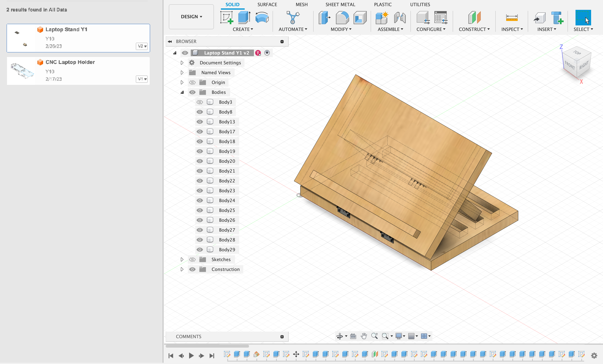Select the Mesh workspace tab
The image size is (603, 364).
[301, 4]
